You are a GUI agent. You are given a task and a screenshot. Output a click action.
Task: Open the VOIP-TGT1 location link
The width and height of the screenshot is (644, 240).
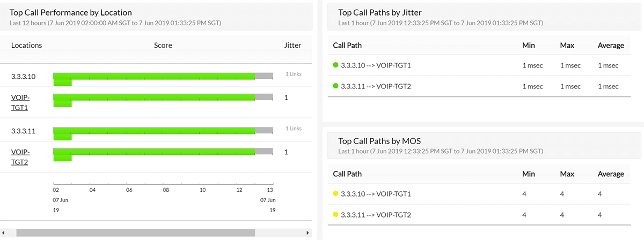20,102
